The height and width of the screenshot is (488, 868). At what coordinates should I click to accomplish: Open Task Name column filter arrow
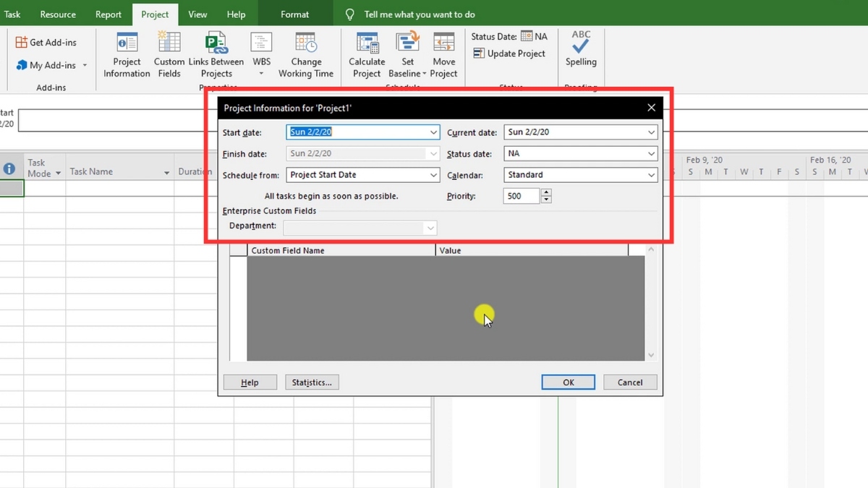(x=166, y=174)
